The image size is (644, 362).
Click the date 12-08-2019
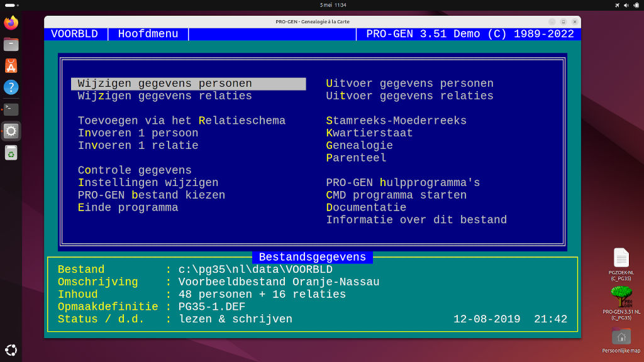[x=487, y=319]
